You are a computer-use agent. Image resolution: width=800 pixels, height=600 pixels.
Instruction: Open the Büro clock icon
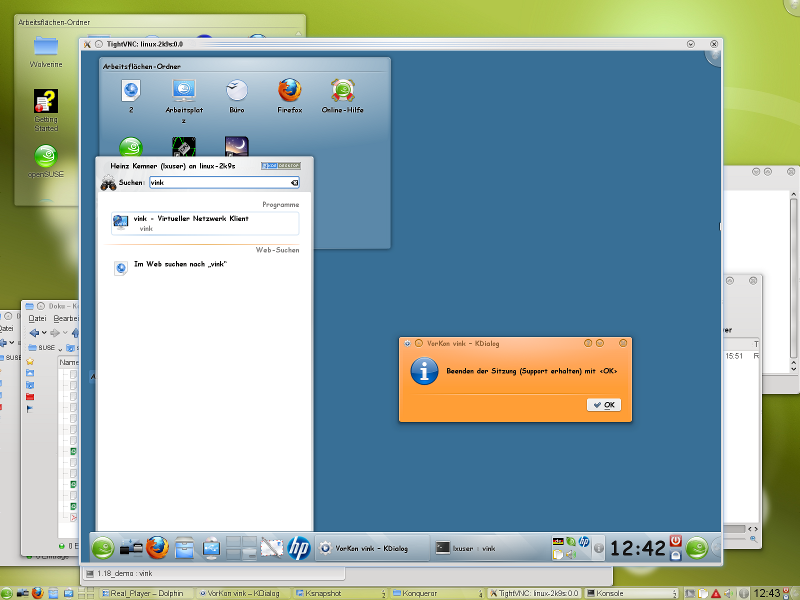(237, 92)
